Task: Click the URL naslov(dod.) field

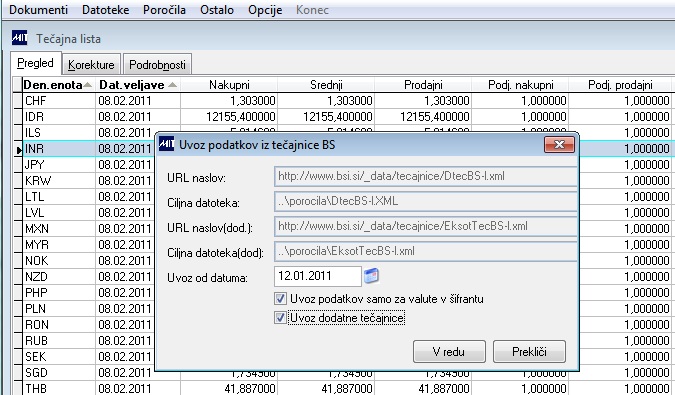Action: pos(425,226)
